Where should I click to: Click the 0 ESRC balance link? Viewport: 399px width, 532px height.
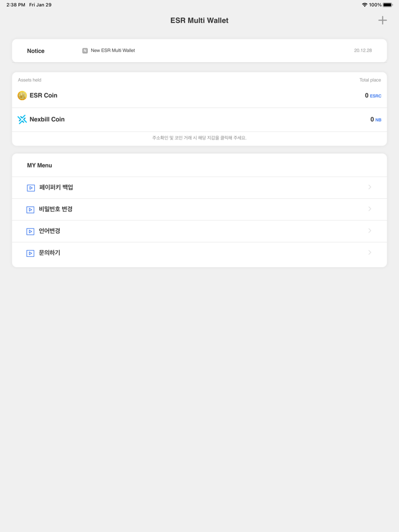coord(372,95)
